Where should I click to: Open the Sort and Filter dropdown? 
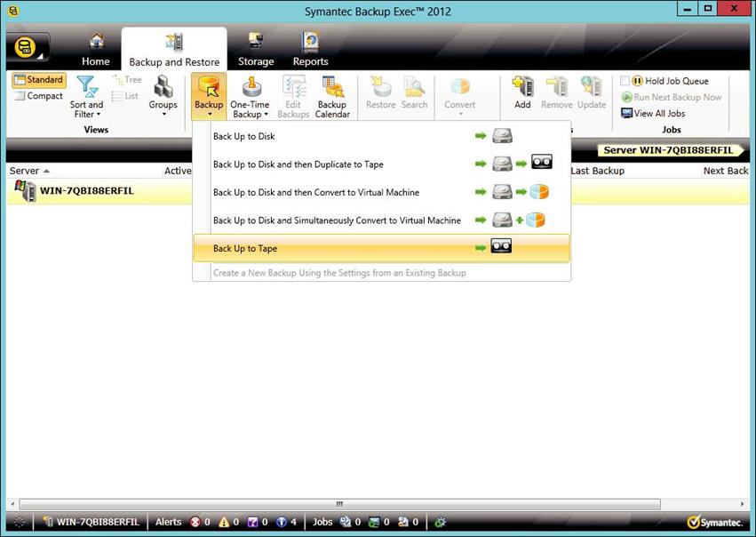(x=87, y=97)
